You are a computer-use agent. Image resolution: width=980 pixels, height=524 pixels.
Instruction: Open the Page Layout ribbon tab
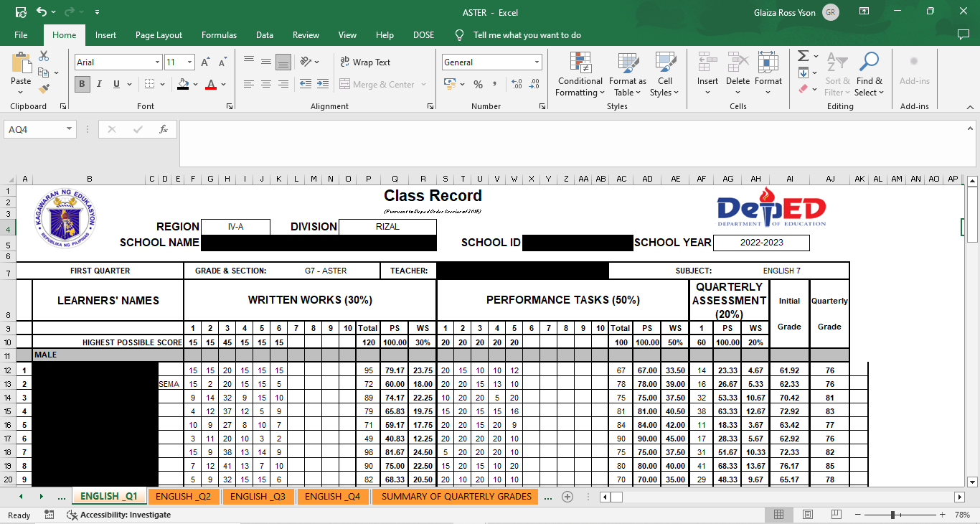(x=159, y=35)
